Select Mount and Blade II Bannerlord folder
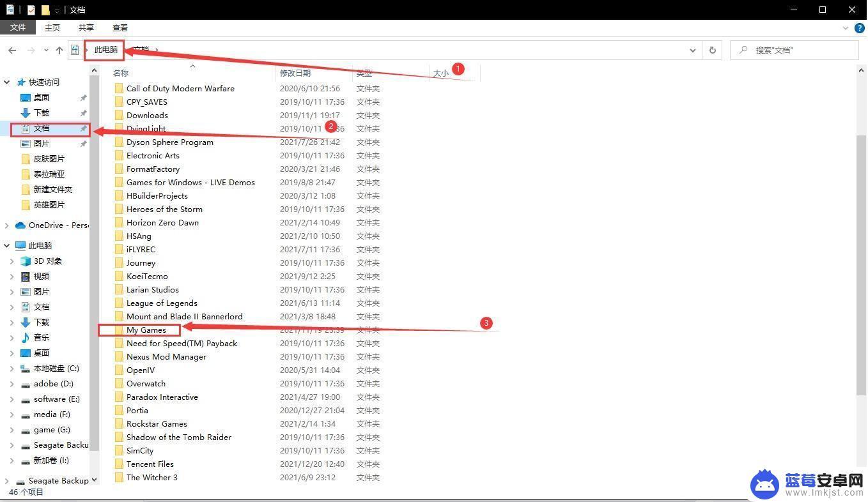Image resolution: width=868 pixels, height=502 pixels. (x=185, y=317)
